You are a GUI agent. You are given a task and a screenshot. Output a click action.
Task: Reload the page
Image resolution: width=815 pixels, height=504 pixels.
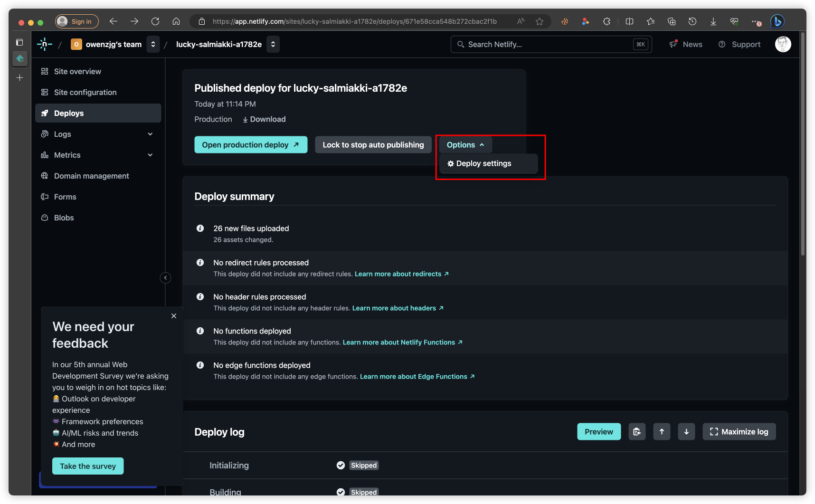[x=155, y=21]
